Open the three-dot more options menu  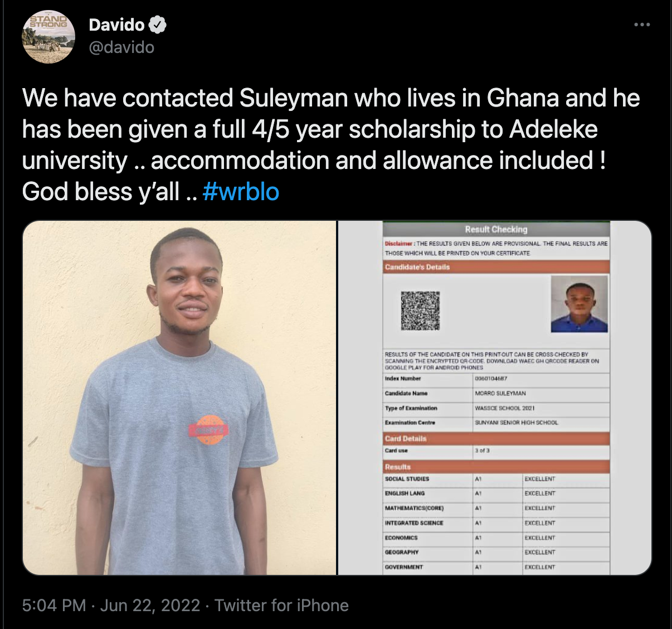[642, 25]
